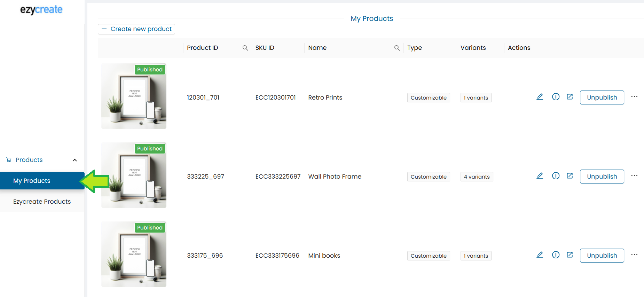Click the ezycreate logo
The height and width of the screenshot is (297, 644).
[41, 10]
